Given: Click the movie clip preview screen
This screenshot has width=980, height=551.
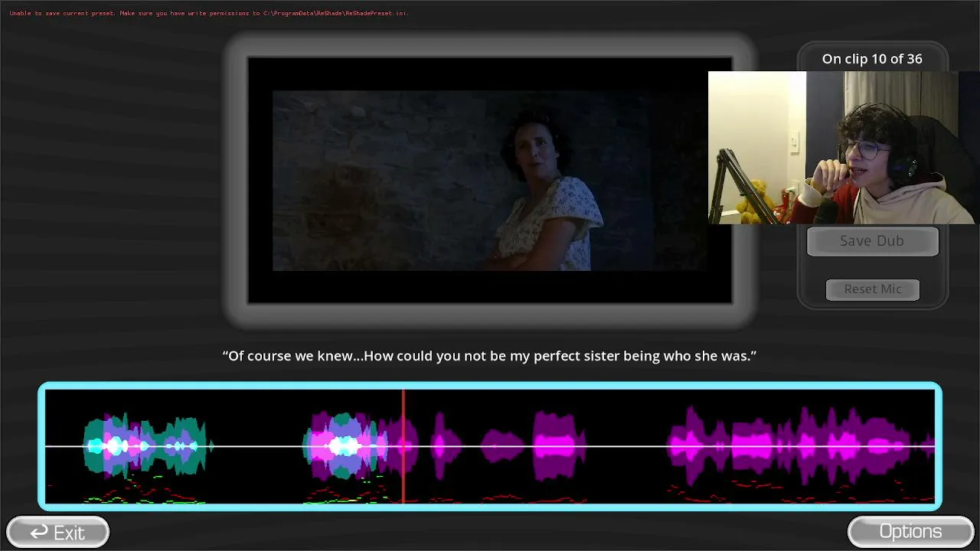Looking at the screenshot, I should coord(490,181).
